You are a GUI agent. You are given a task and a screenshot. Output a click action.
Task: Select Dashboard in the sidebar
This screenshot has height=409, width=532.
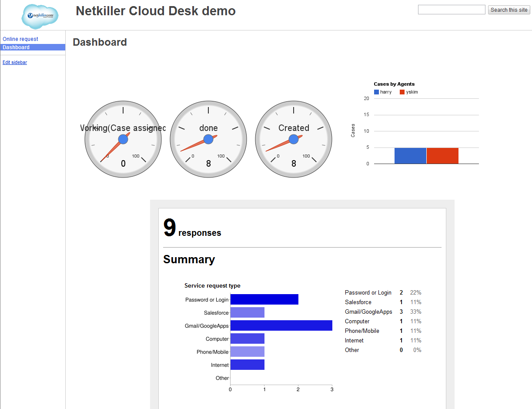tap(33, 47)
